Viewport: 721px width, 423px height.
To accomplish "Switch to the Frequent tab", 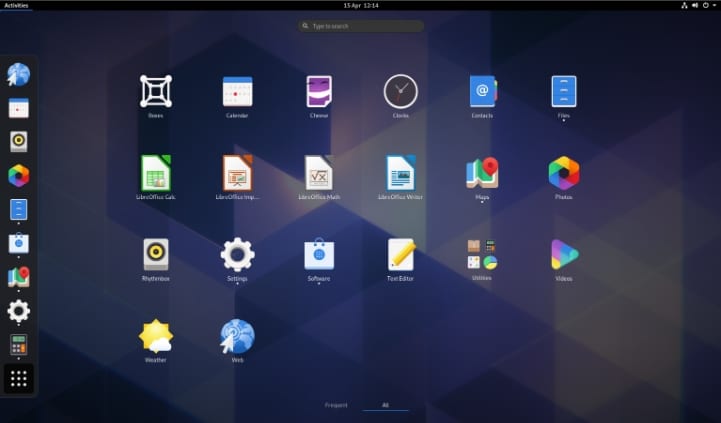I will coord(336,405).
